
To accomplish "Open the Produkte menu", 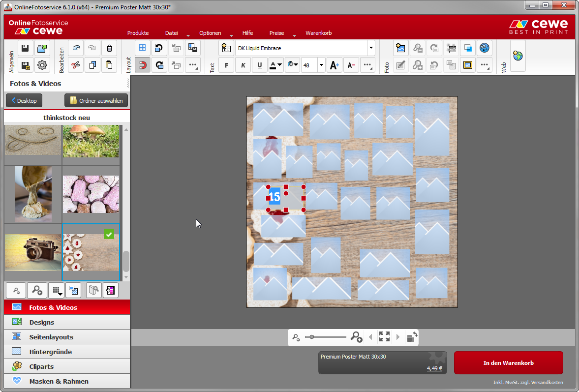I will (x=138, y=33).
